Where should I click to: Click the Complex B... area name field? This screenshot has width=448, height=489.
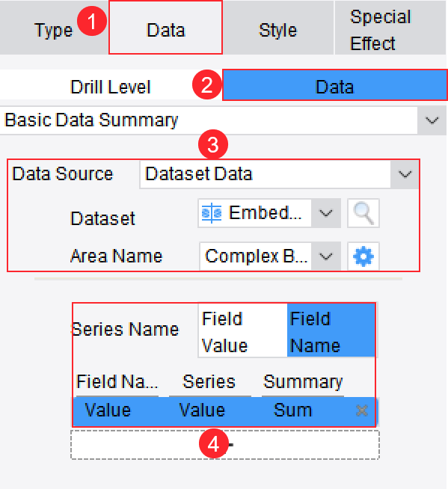point(256,256)
